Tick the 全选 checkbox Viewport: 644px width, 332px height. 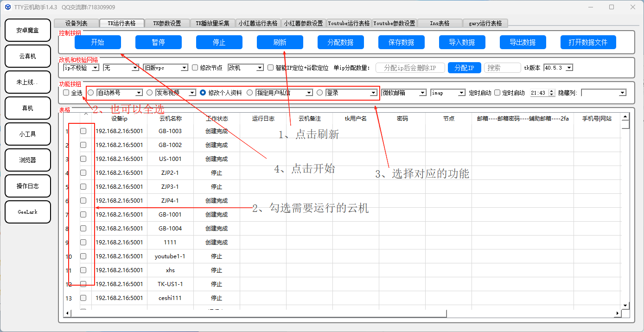point(66,93)
